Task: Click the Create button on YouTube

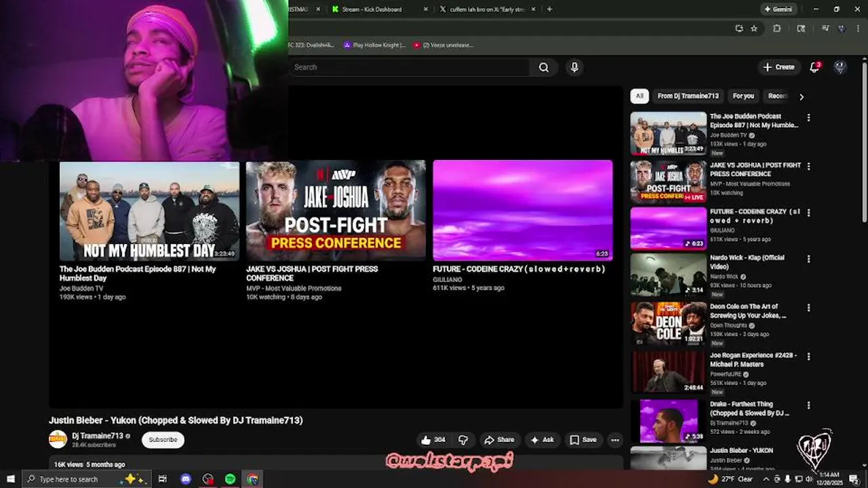Action: coord(778,67)
